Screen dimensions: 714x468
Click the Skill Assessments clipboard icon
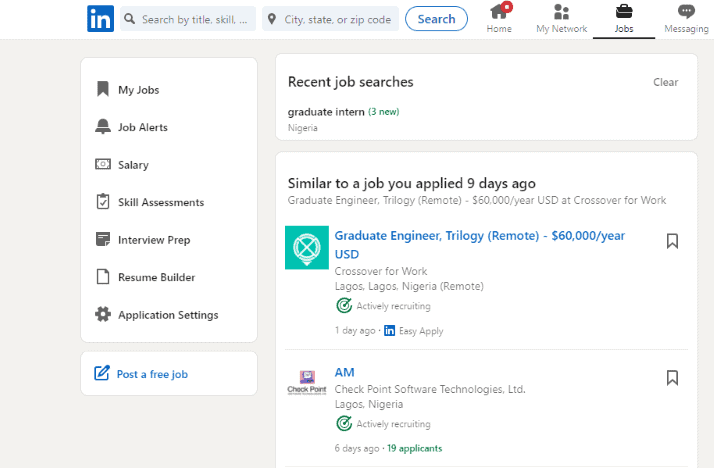pyautogui.click(x=103, y=201)
